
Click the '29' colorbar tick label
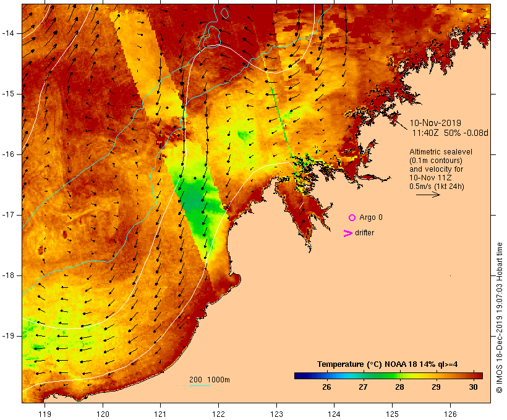436,387
